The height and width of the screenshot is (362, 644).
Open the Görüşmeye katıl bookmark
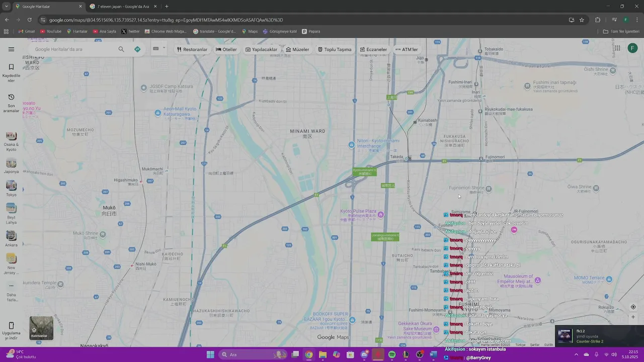[x=280, y=31]
